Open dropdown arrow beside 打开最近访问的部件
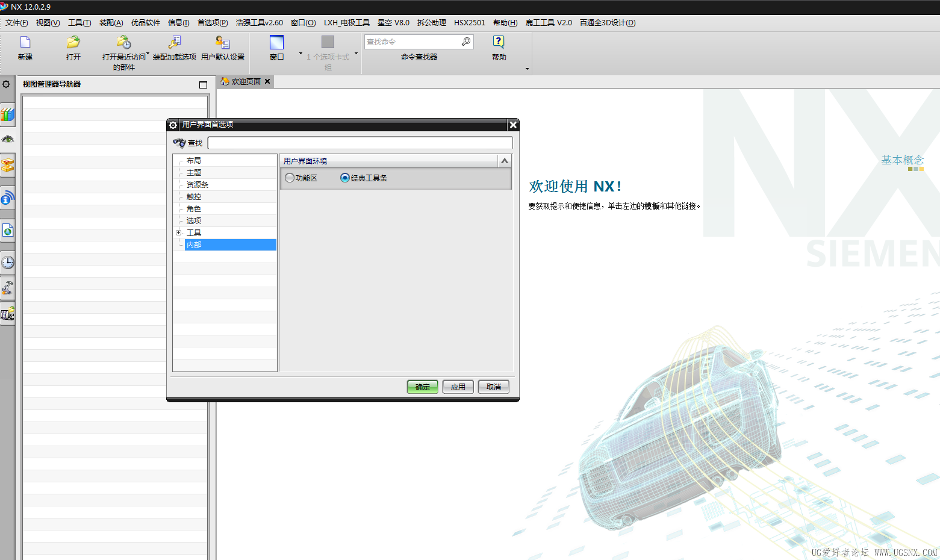Viewport: 940px width, 560px height. 148,53
